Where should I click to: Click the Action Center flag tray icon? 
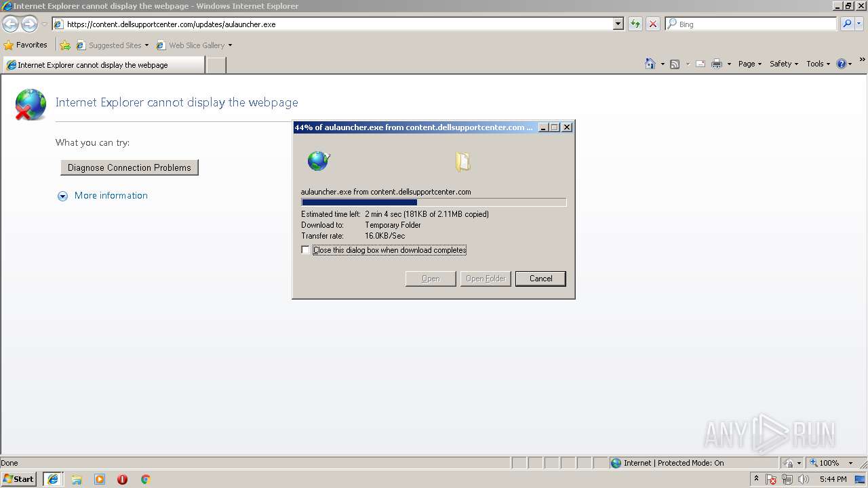point(771,479)
